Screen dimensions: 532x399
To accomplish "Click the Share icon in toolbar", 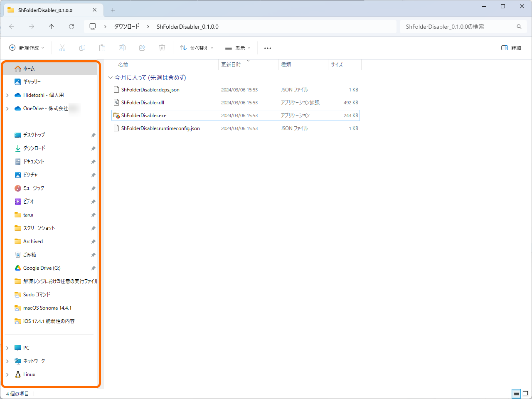I will pyautogui.click(x=142, y=48).
